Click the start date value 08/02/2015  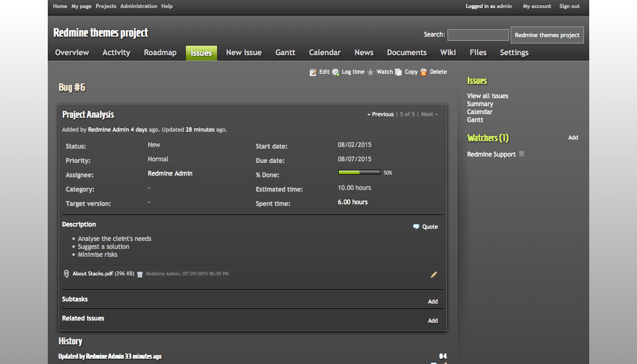(x=355, y=145)
